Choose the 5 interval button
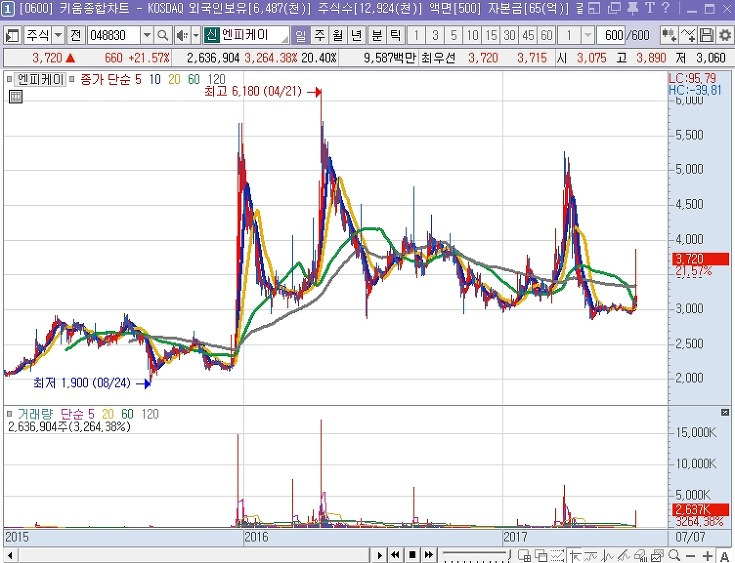Viewport: 735px width, 563px height. pyautogui.click(x=454, y=35)
